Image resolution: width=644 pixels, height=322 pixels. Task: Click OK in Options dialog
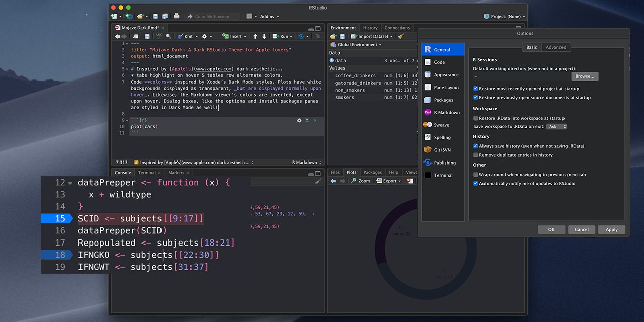[x=551, y=229]
